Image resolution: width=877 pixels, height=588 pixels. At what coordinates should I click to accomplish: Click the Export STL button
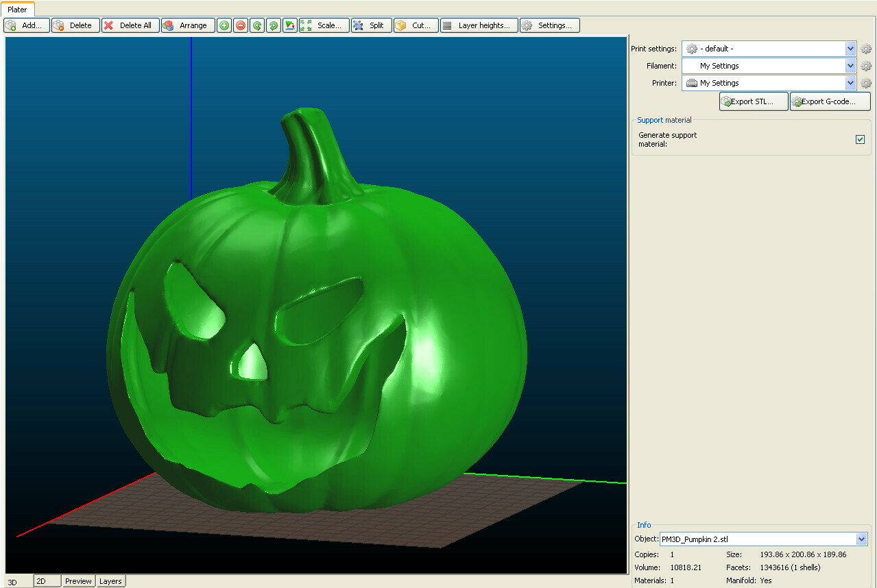click(x=754, y=101)
